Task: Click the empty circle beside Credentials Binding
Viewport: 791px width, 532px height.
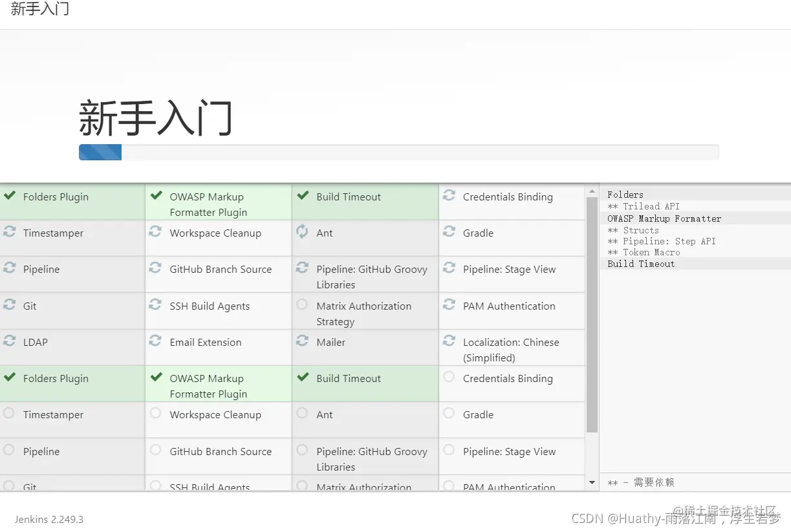Action: [449, 376]
